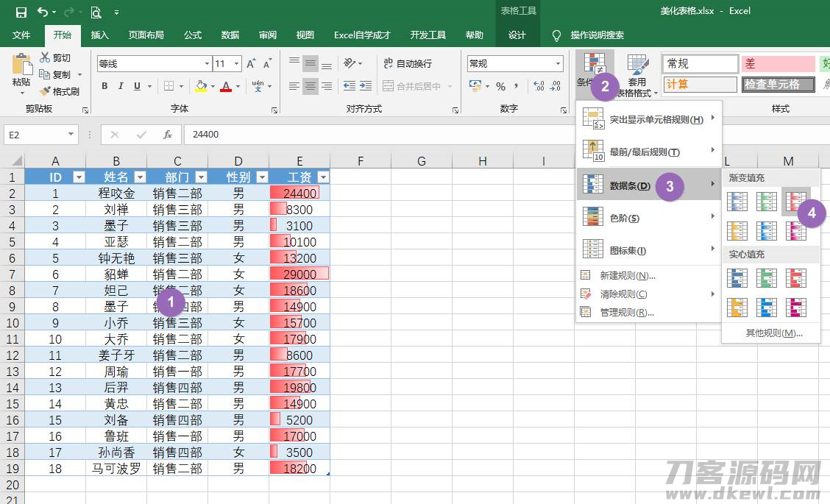830x504 pixels.
Task: Open the Name Box dropdown arrow
Action: pos(71,135)
